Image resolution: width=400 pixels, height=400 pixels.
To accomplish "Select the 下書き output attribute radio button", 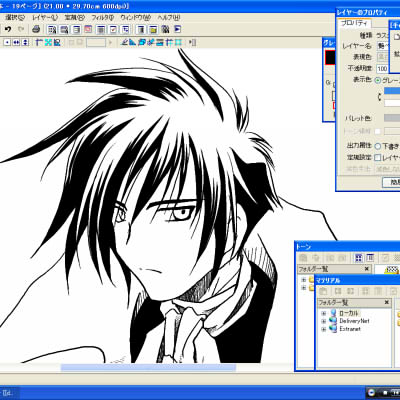I will pyautogui.click(x=378, y=146).
